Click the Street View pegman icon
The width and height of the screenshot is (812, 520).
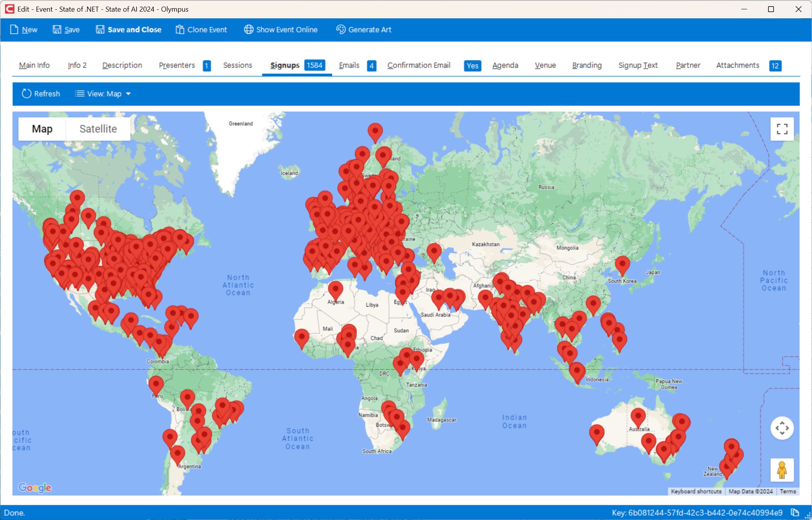(782, 470)
